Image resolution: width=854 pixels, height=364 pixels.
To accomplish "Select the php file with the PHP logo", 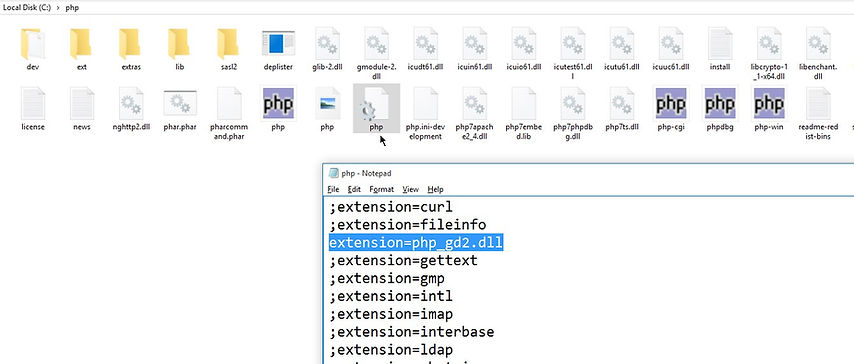I will [278, 110].
